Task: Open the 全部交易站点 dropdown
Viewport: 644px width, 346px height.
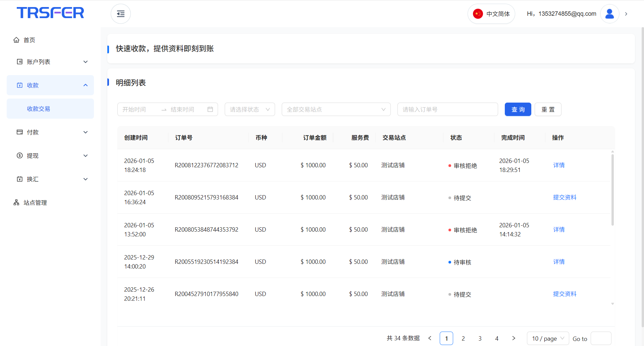Action: [336, 109]
